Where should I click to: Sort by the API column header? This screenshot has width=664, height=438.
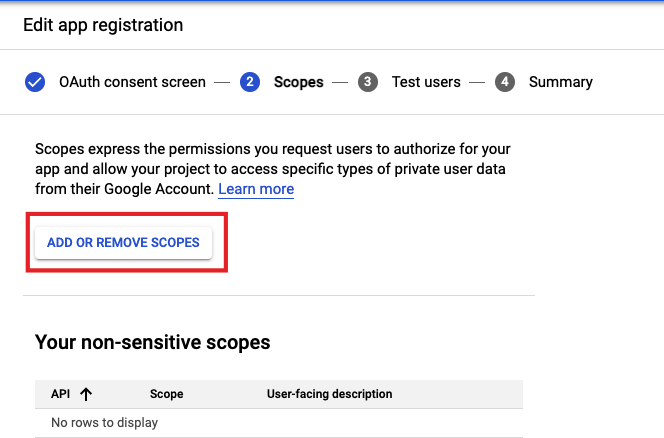[60, 394]
